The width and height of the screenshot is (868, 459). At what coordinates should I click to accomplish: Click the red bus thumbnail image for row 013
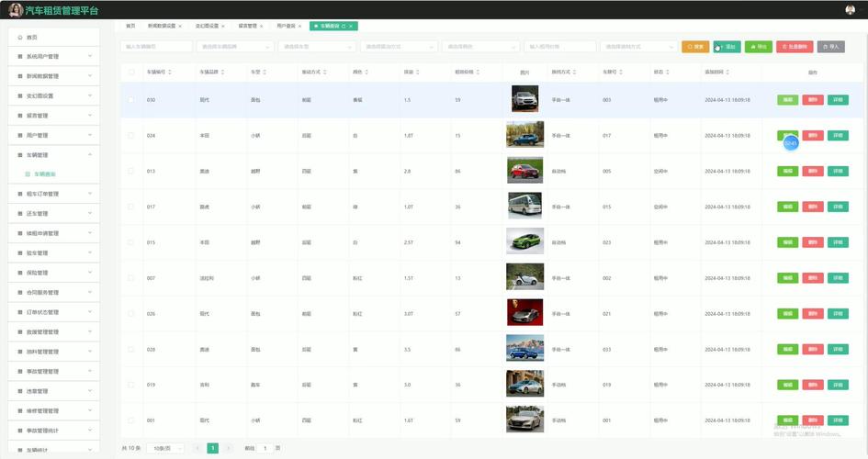point(524,170)
